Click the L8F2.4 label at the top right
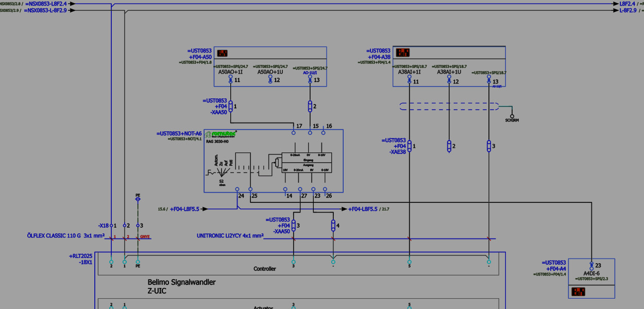The image size is (644, 309). [x=628, y=4]
